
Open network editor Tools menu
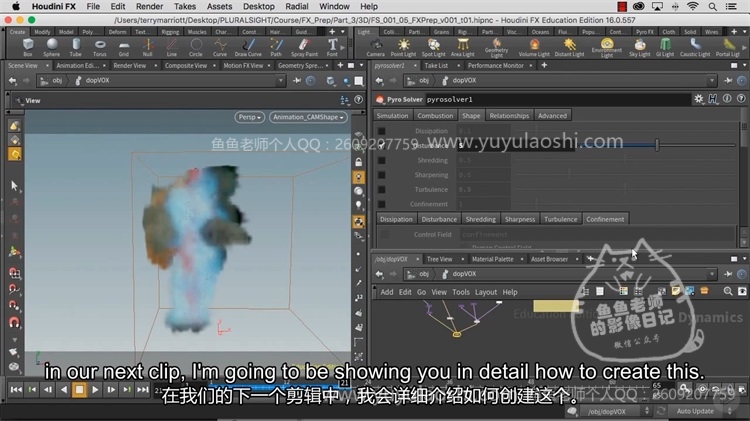[x=461, y=292]
